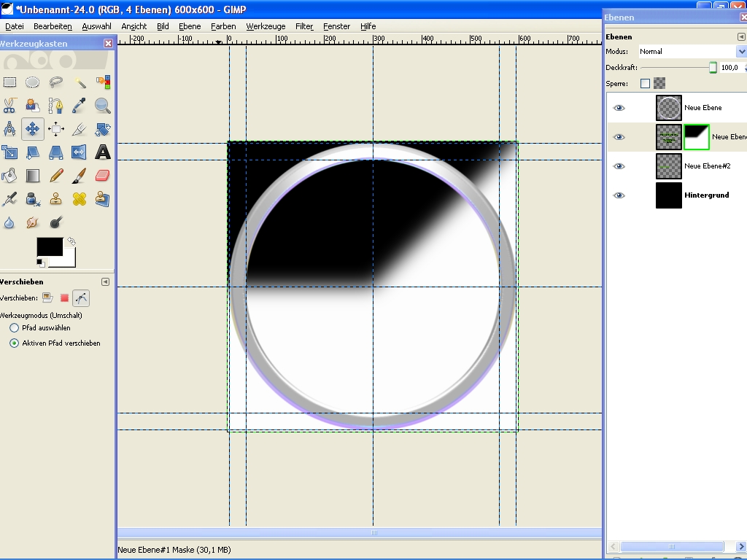Select the Airbrush tool
The width and height of the screenshot is (747, 560).
(x=9, y=199)
